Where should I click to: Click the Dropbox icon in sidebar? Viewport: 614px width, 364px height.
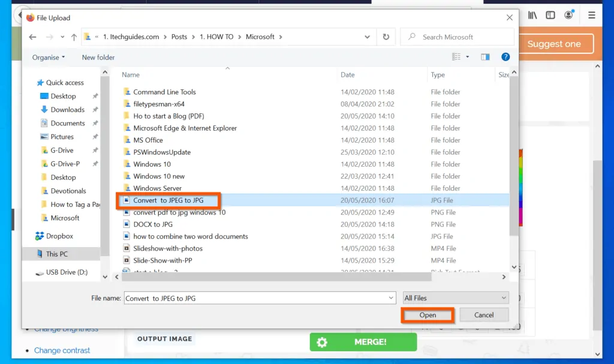[40, 236]
